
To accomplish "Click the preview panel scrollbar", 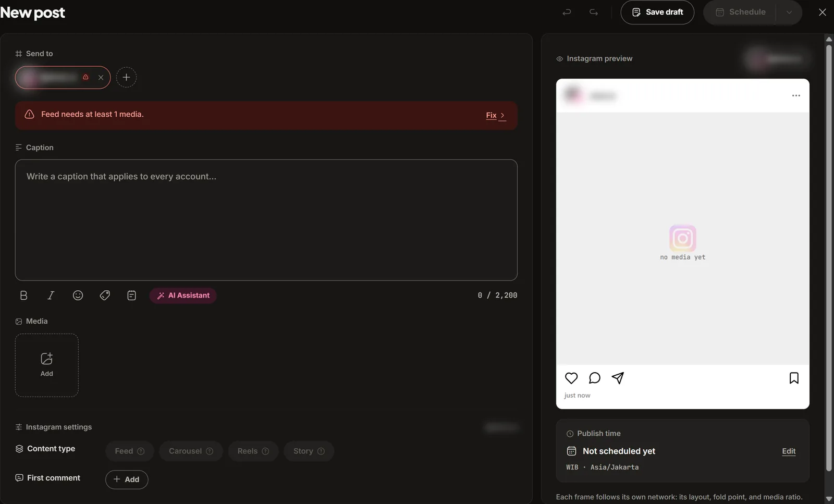I will pyautogui.click(x=829, y=258).
